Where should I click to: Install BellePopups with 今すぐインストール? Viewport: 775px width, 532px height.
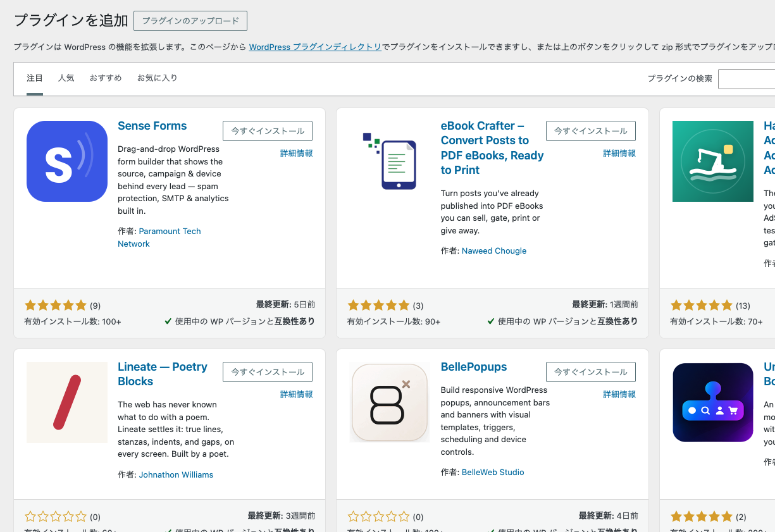[x=591, y=372]
